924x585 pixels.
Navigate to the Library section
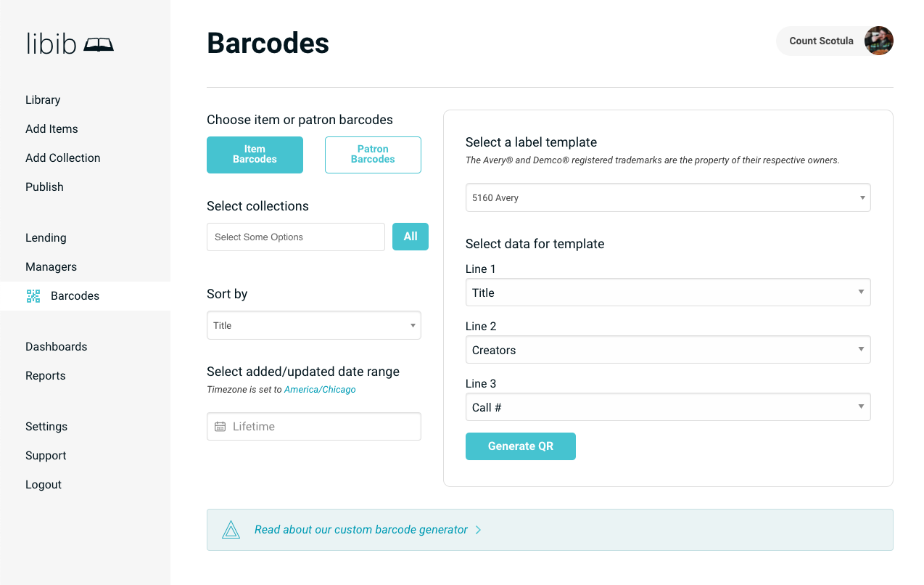[x=43, y=99]
